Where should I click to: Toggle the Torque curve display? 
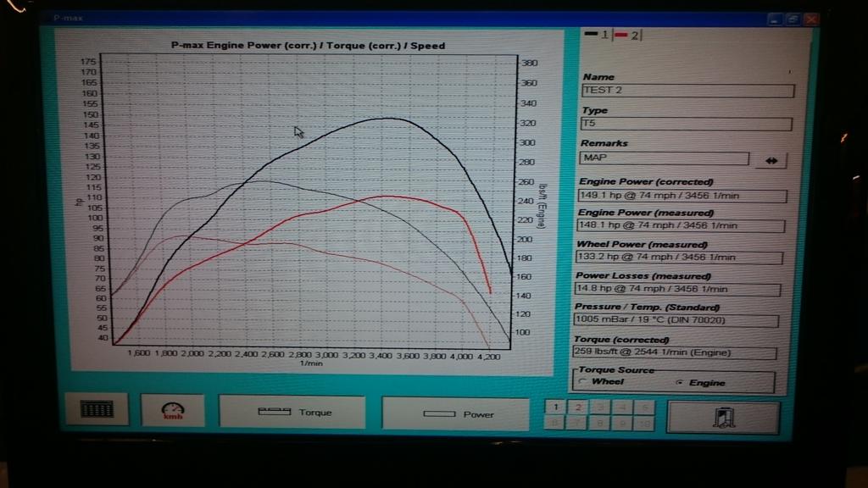point(292,413)
